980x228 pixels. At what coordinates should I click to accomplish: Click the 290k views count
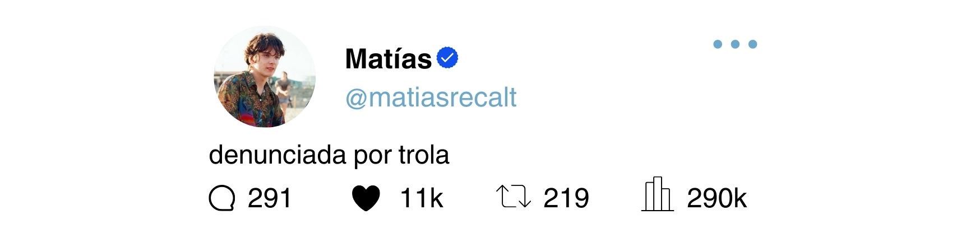pos(717,199)
